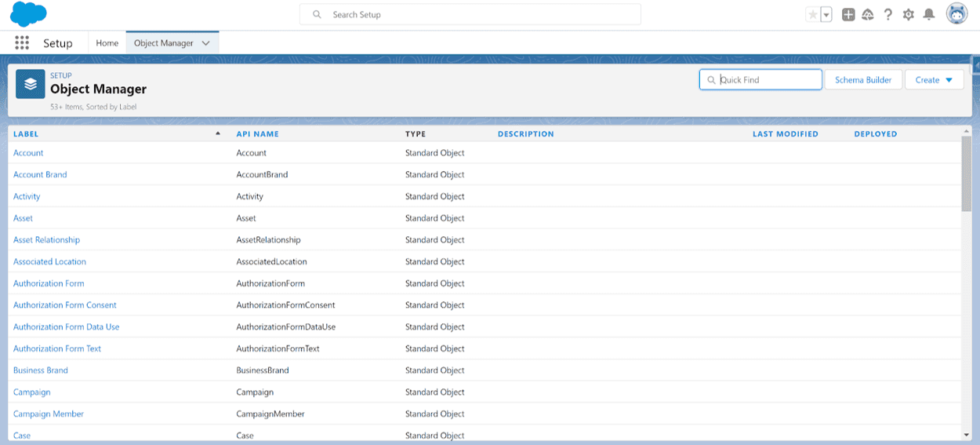
Task: Open the Case object link
Action: pos(22,436)
